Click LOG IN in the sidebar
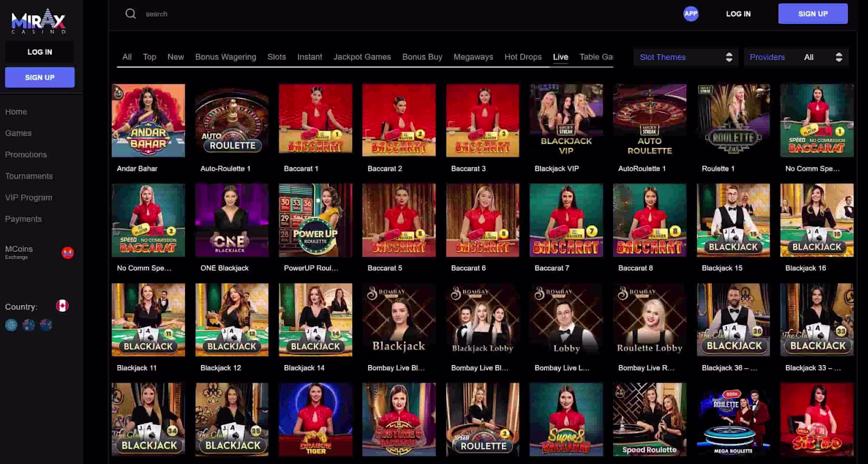Image resolution: width=868 pixels, height=464 pixels. (x=40, y=52)
